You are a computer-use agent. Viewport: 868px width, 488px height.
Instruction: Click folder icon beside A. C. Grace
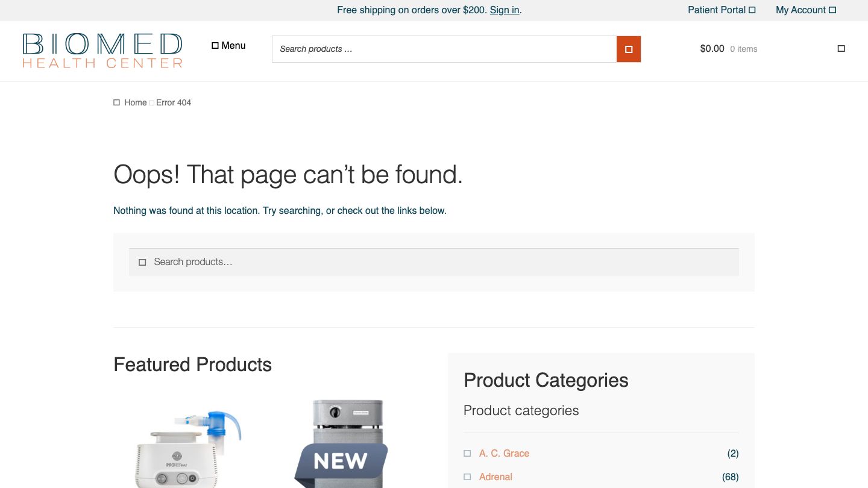(x=467, y=454)
